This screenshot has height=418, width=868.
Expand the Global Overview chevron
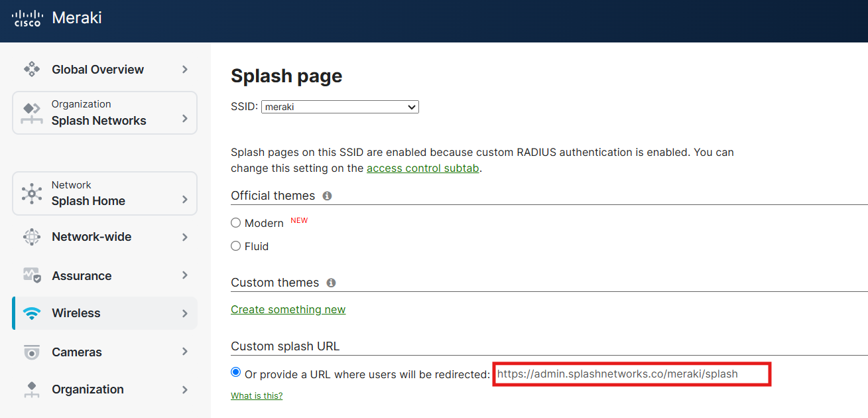click(185, 69)
